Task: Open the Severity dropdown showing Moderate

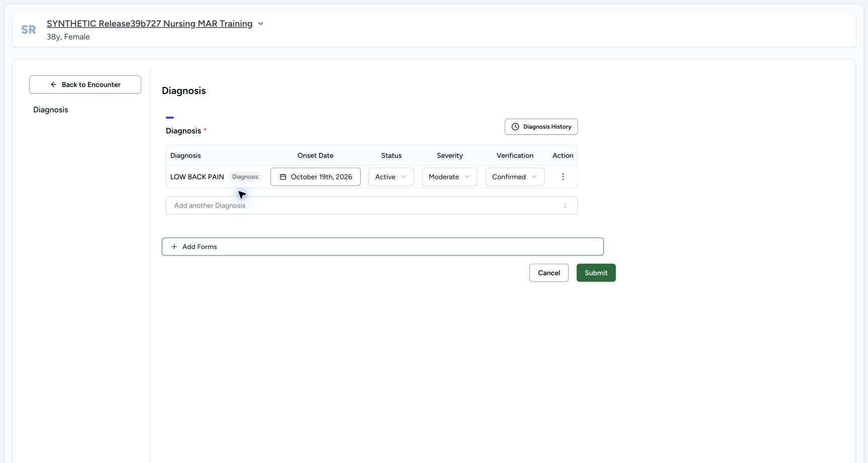Action: point(450,177)
